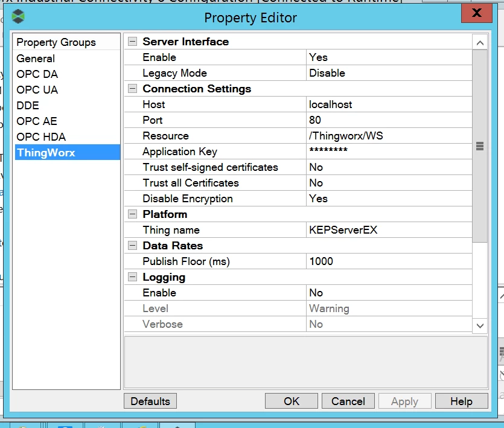Toggle Trust self-signed certificates value

[x=389, y=167]
